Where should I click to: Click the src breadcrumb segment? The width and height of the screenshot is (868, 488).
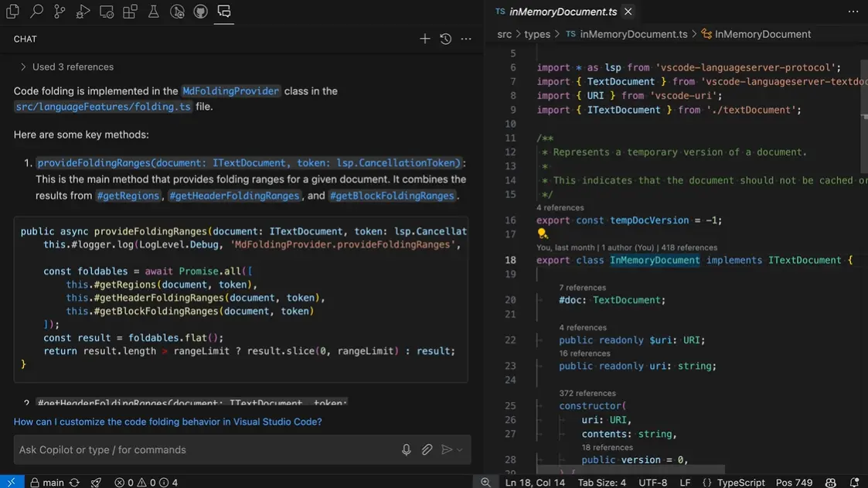[504, 34]
